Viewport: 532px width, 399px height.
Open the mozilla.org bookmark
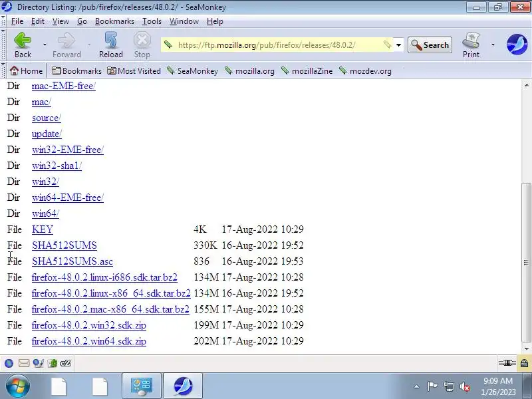point(250,71)
